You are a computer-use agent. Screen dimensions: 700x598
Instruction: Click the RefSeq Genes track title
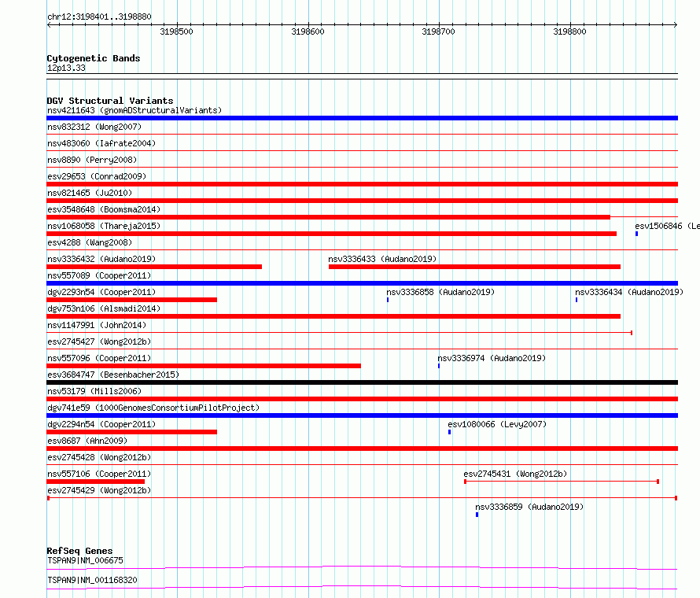(79, 551)
